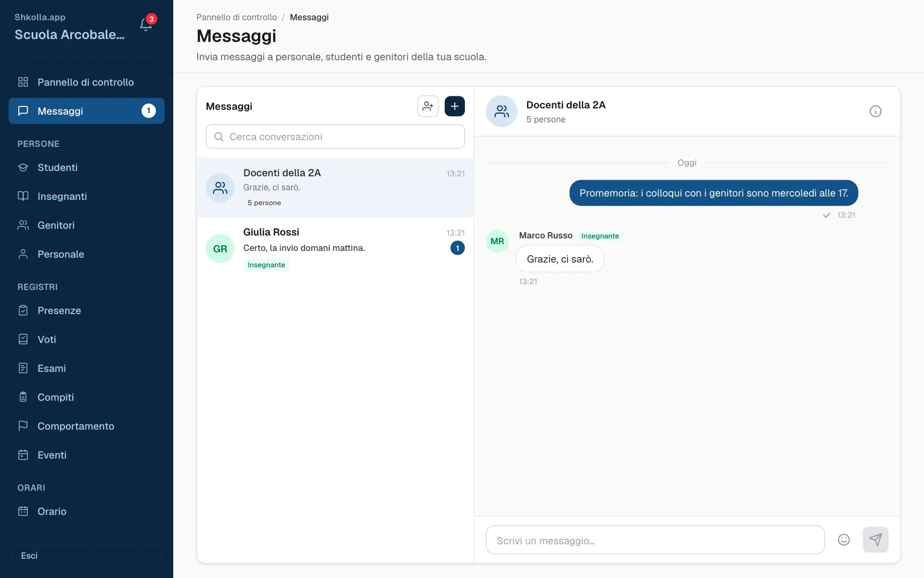
Task: Click the '5 persone' label in chat header
Action: tap(546, 119)
